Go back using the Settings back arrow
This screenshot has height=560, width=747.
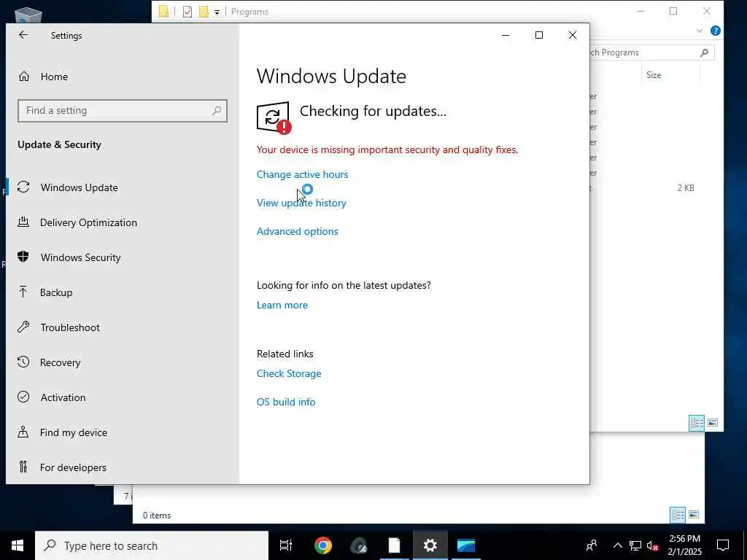click(x=23, y=35)
